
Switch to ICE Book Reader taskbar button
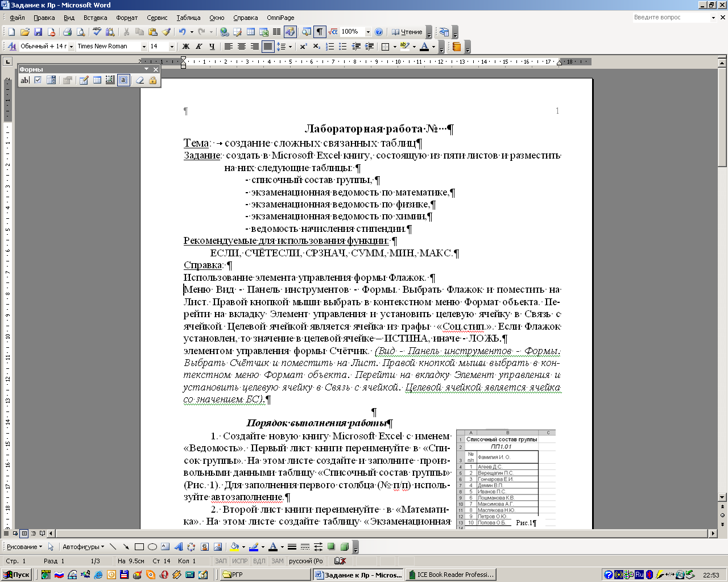coord(450,575)
